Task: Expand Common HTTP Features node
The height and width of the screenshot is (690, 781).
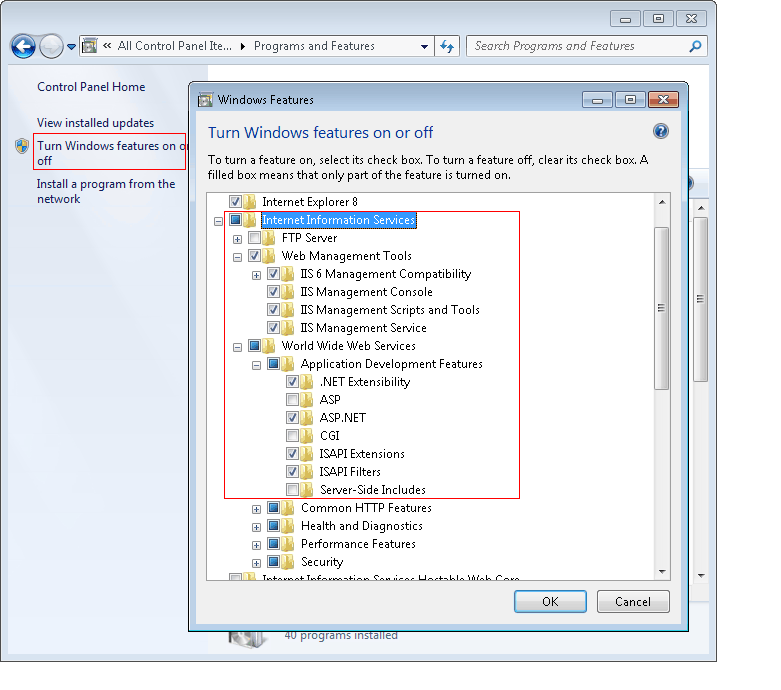Action: click(256, 509)
